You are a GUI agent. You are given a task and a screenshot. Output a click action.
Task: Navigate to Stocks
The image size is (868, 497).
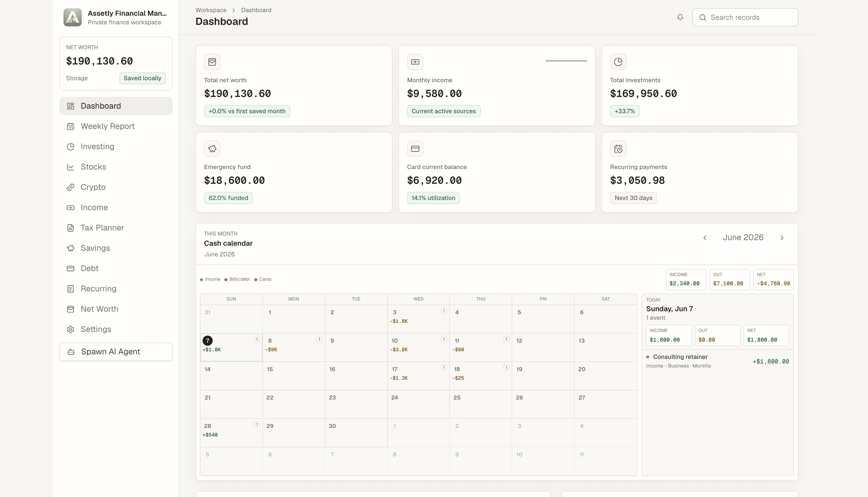(116, 167)
